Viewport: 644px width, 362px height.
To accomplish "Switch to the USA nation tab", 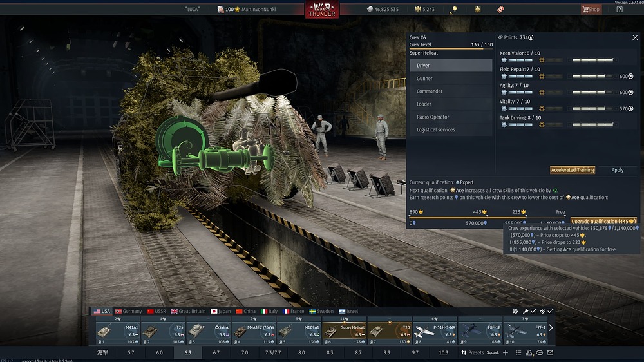I will pyautogui.click(x=102, y=311).
